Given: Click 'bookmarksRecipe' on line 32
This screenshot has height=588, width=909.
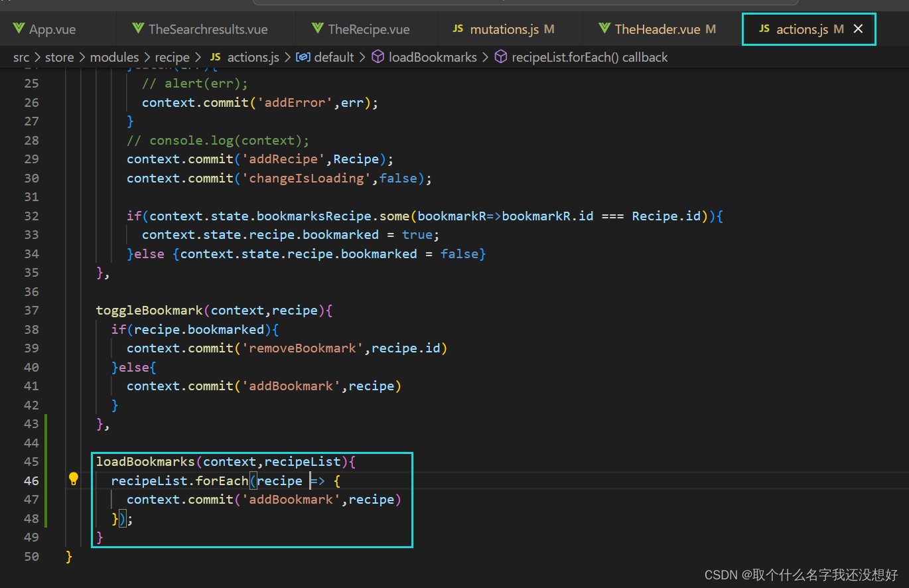Looking at the screenshot, I should point(314,216).
